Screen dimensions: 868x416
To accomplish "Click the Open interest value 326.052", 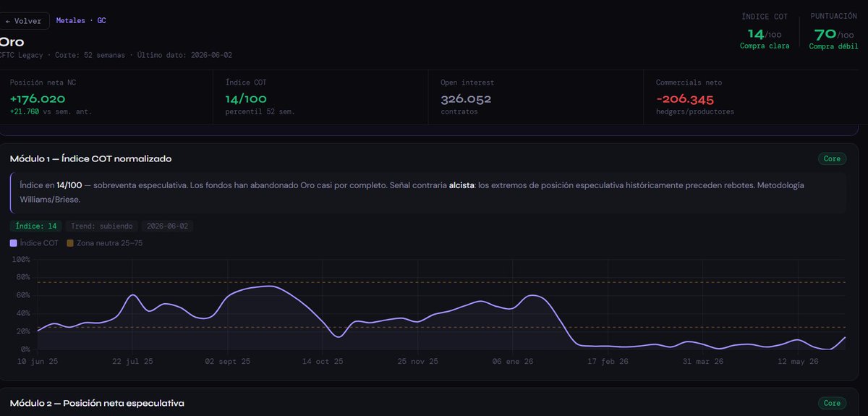I will tap(467, 98).
